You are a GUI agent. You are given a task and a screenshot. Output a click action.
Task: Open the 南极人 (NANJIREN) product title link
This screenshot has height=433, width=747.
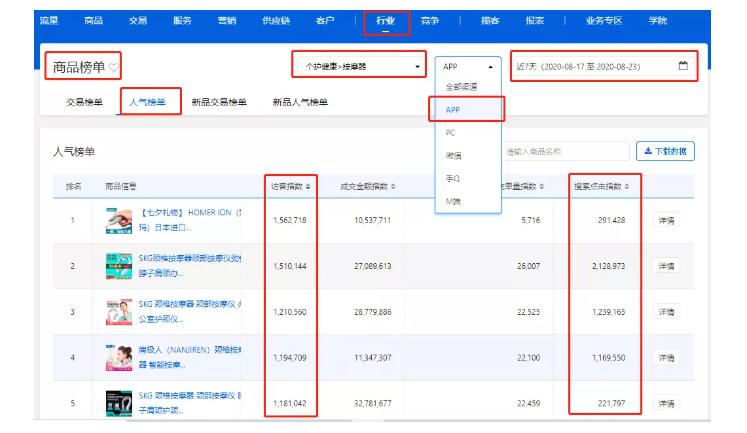[x=190, y=357]
